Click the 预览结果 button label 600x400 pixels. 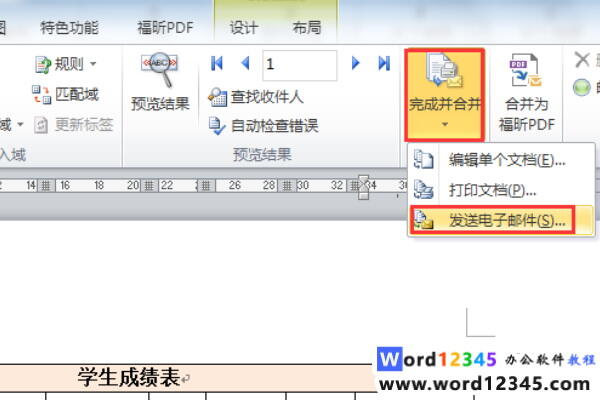coord(160,104)
